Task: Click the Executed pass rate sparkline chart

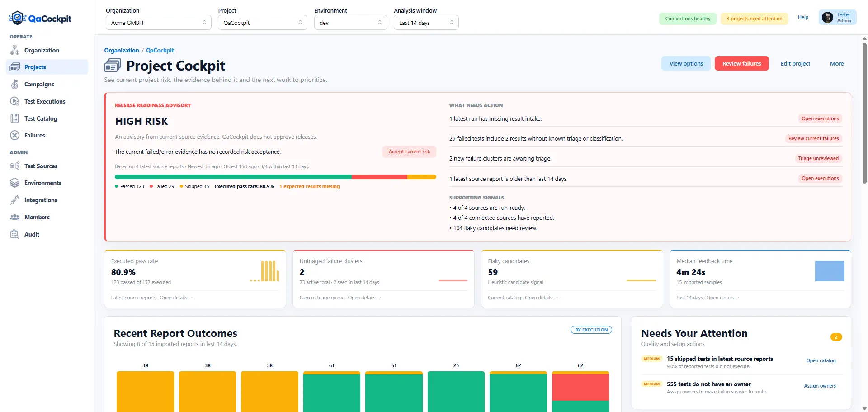Action: [x=264, y=271]
